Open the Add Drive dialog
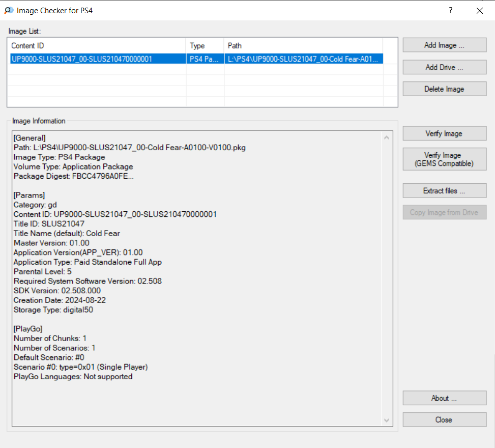Image resolution: width=495 pixels, height=448 pixels. tap(445, 67)
